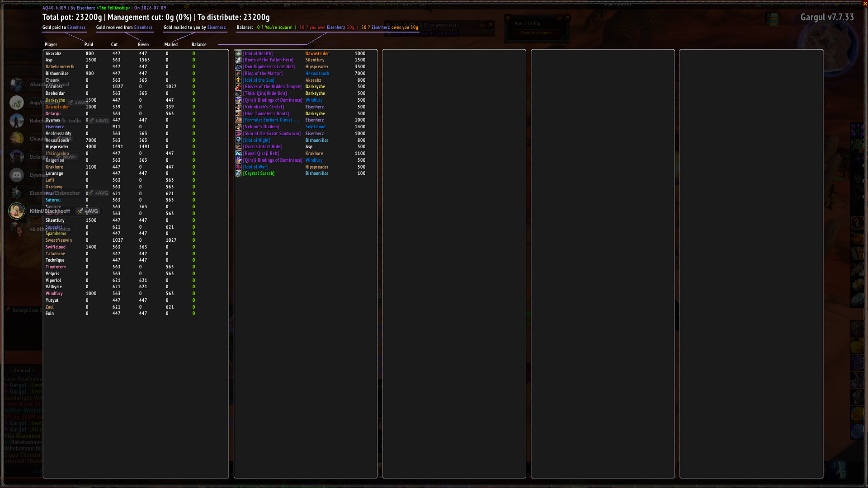Sort the table by Paid column
The width and height of the screenshot is (868, 488).
pyautogui.click(x=89, y=45)
